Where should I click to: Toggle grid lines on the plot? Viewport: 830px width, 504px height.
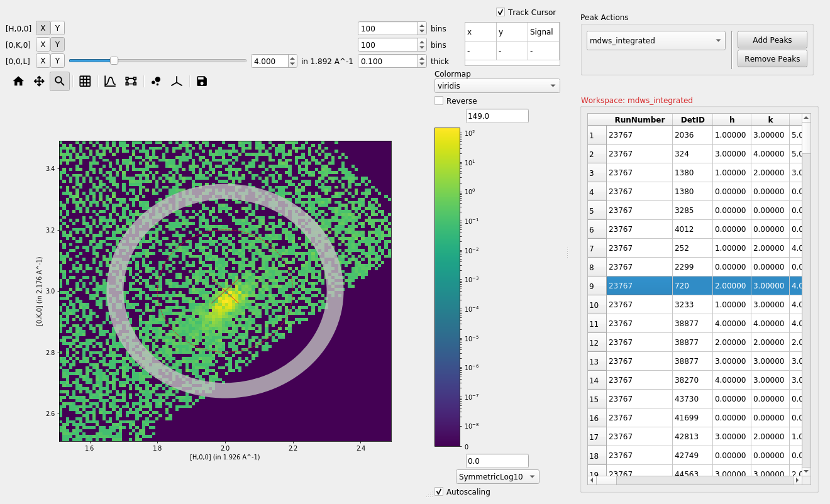coord(85,81)
